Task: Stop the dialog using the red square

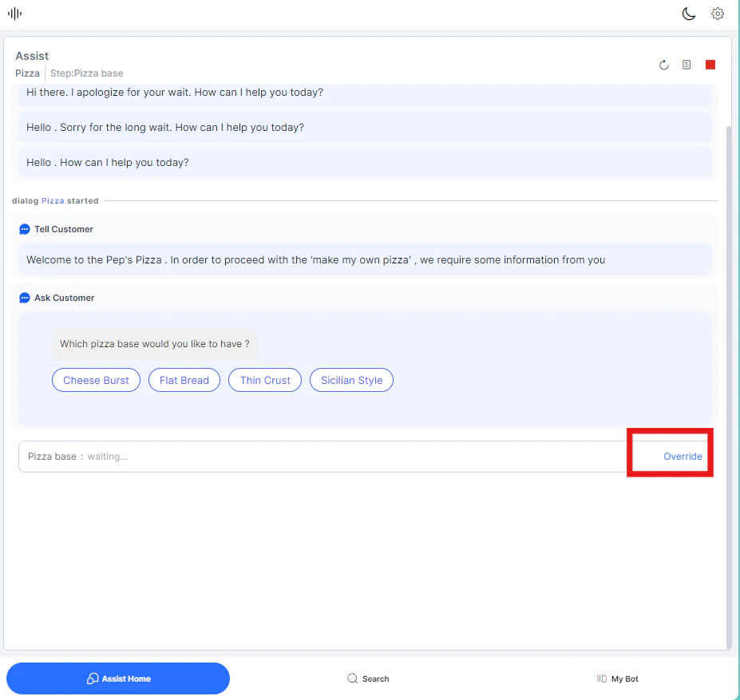Action: [710, 65]
